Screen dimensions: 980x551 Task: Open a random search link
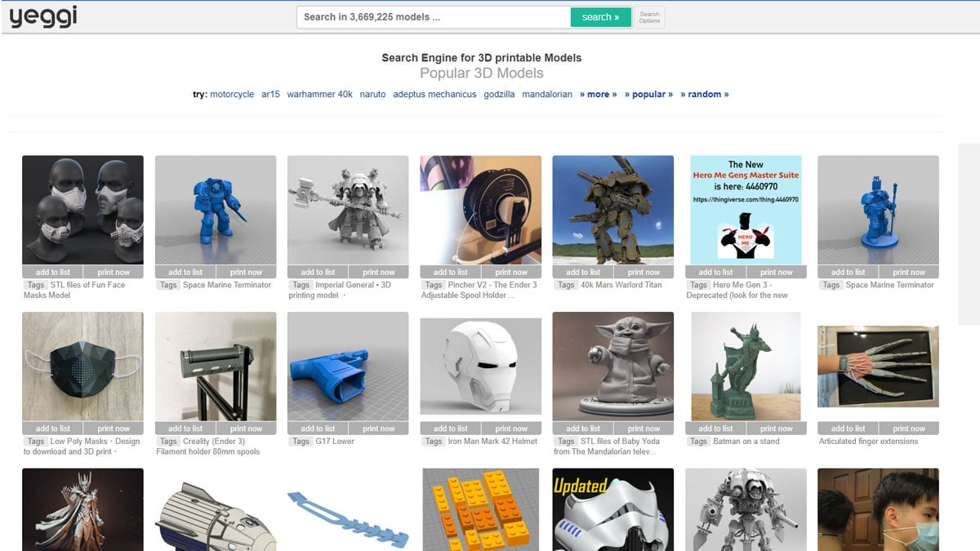click(x=705, y=95)
